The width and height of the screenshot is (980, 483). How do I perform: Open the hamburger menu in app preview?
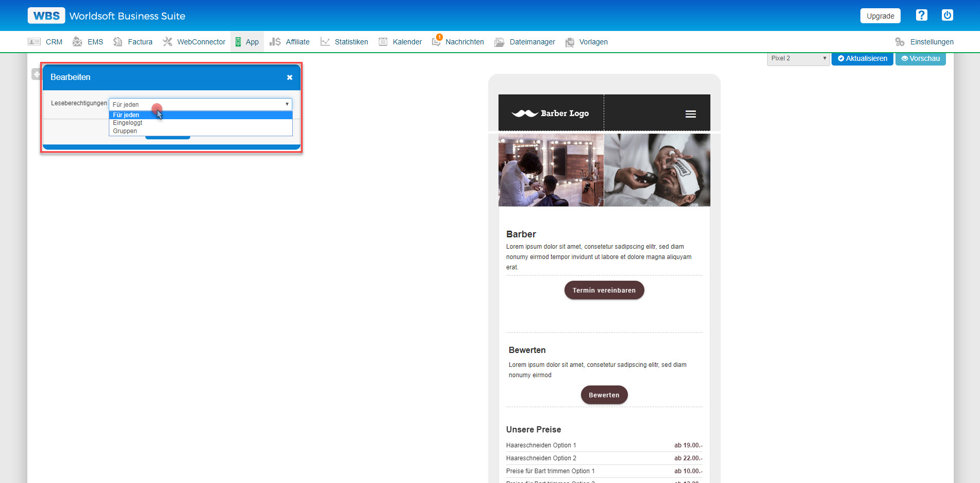[x=690, y=114]
